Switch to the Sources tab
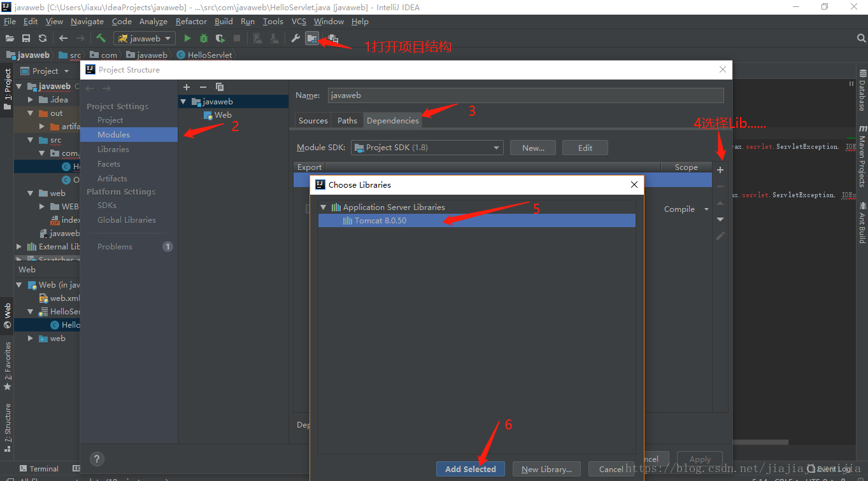Viewport: 868px width, 481px height. click(x=313, y=120)
